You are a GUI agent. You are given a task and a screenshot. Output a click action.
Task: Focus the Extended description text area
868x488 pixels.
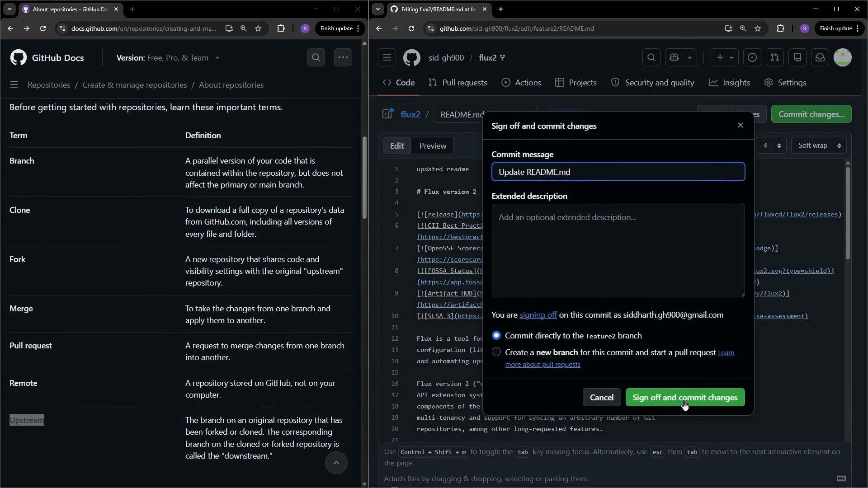click(x=618, y=250)
